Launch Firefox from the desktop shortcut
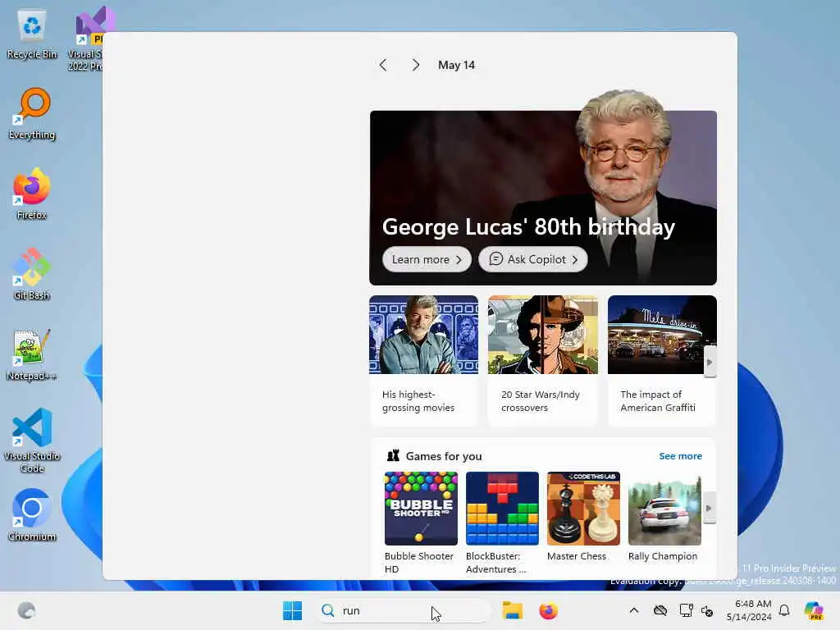This screenshot has width=840, height=630. (32, 194)
